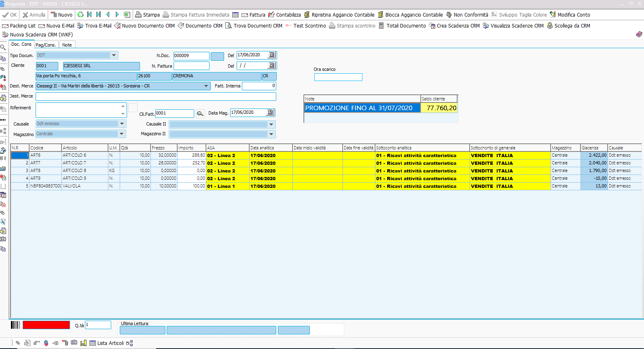Click the colored cube icon in bottom toolbar
644x349 pixels.
(x=46, y=343)
